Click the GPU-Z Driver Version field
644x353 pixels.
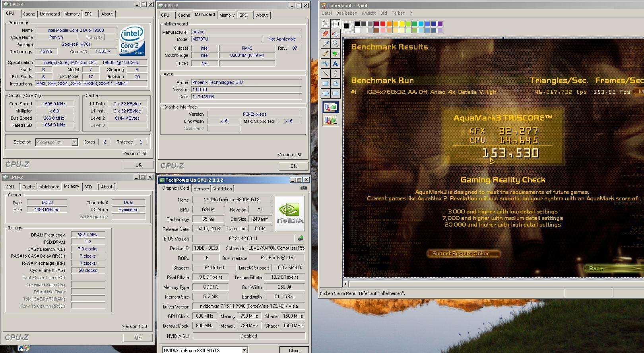click(x=249, y=306)
